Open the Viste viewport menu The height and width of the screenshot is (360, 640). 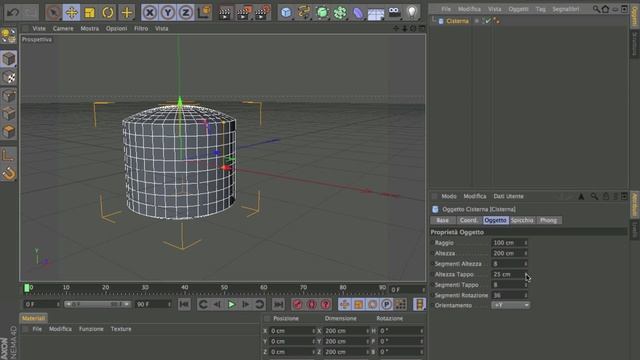tap(39, 29)
